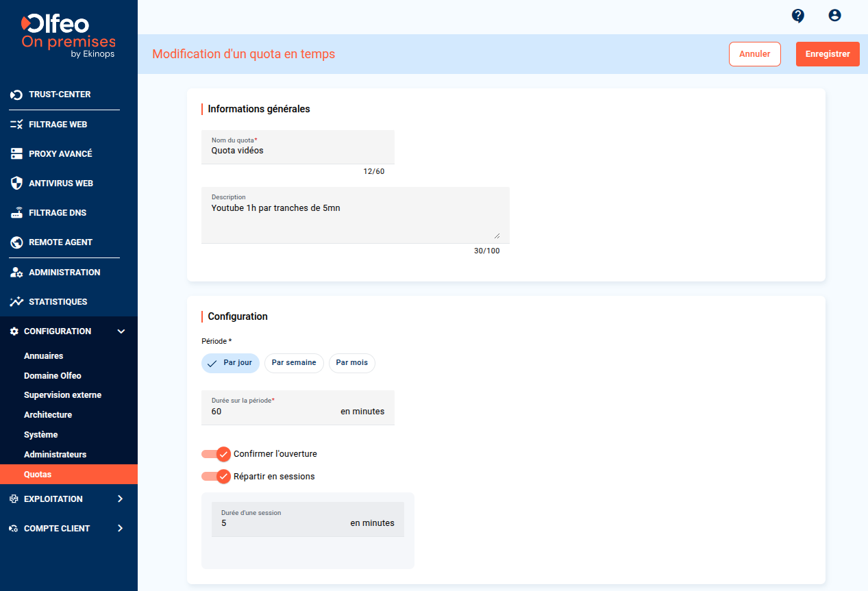
Task: Click the Statistiques chart icon
Action: coord(16,301)
